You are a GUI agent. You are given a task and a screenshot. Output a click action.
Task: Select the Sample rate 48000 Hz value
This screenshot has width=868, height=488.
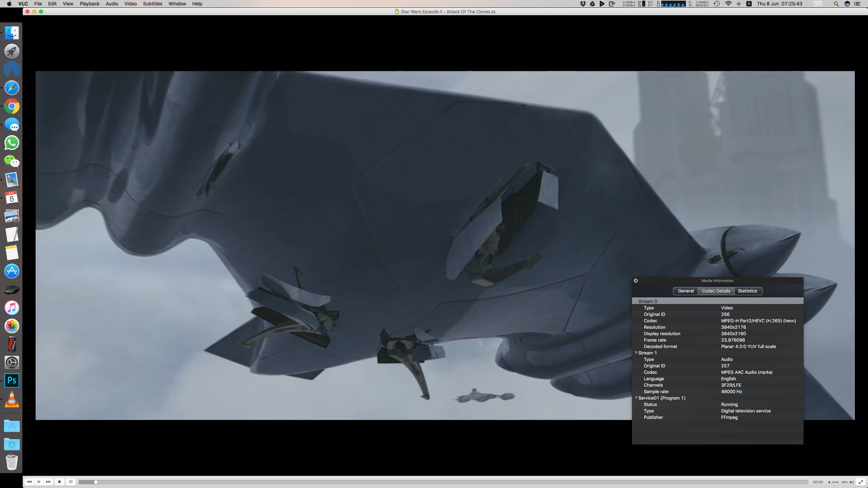coord(731,391)
